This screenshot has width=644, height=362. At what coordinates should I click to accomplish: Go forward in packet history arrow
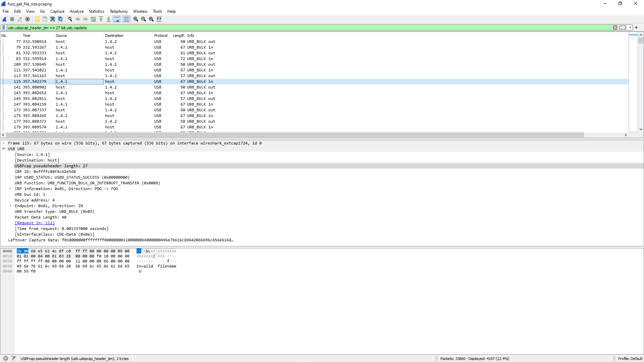tap(86, 19)
